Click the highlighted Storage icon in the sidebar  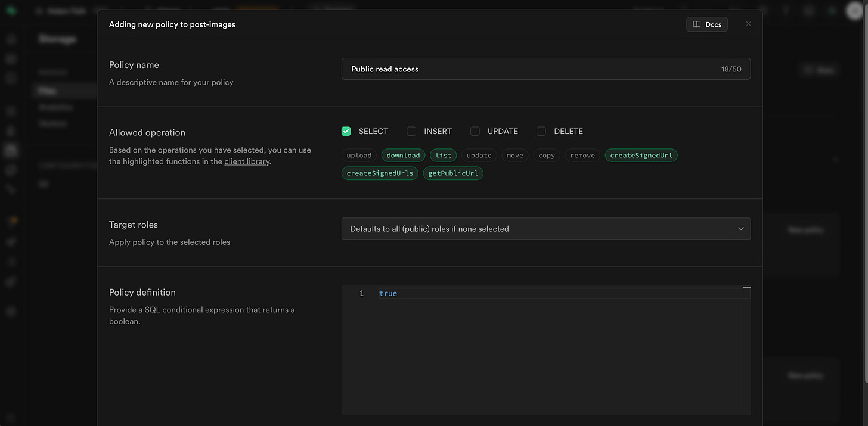coord(11,150)
